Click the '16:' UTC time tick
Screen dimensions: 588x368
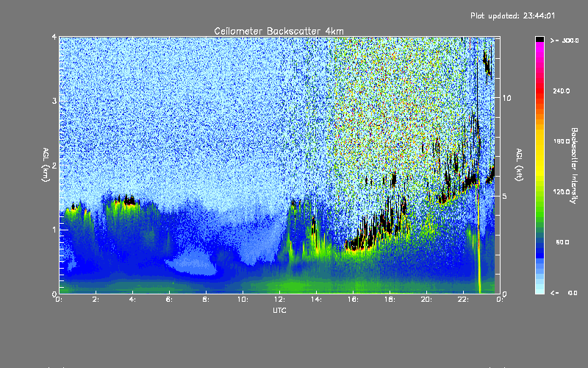click(x=353, y=300)
